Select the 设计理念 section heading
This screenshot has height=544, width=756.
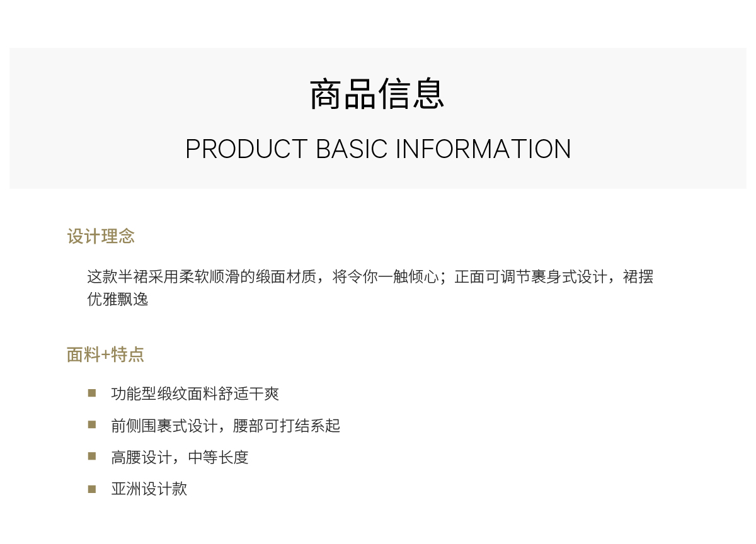coord(101,237)
